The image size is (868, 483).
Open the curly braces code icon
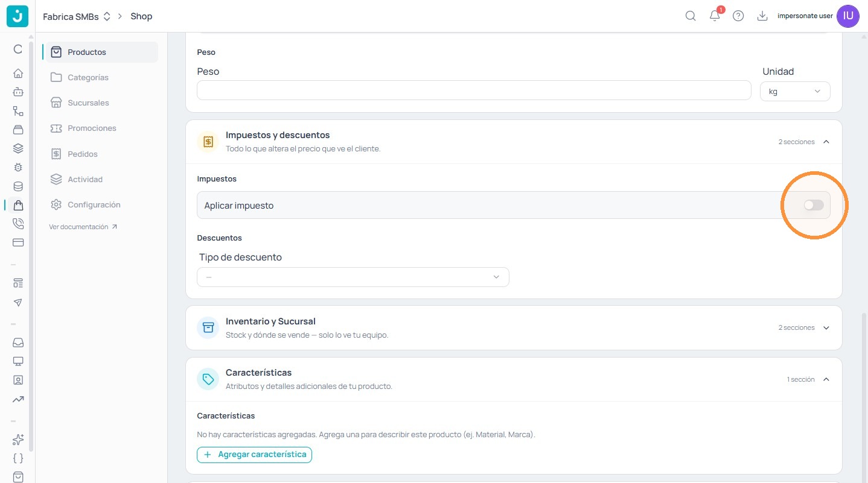(x=18, y=458)
